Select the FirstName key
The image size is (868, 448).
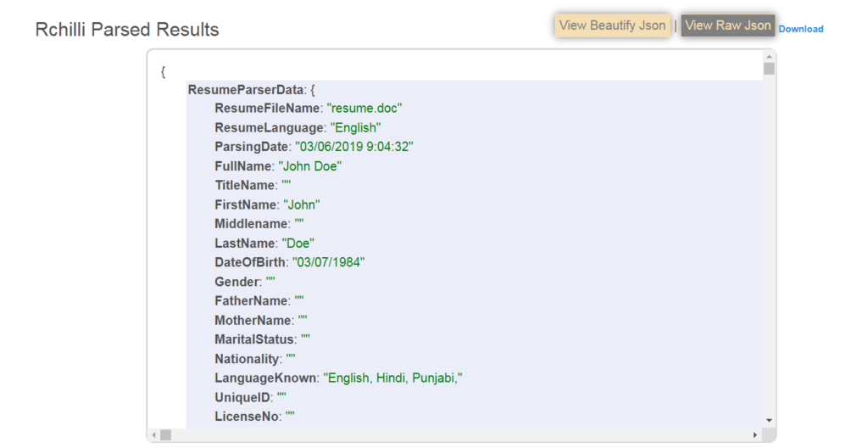pyautogui.click(x=246, y=204)
